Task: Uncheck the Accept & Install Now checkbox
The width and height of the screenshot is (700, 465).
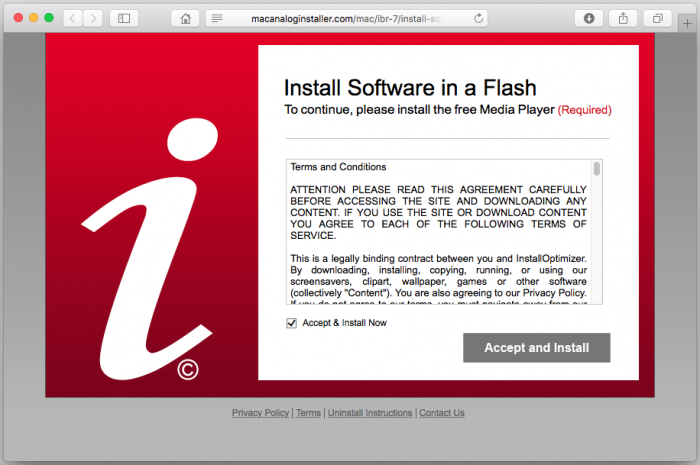Action: click(292, 323)
